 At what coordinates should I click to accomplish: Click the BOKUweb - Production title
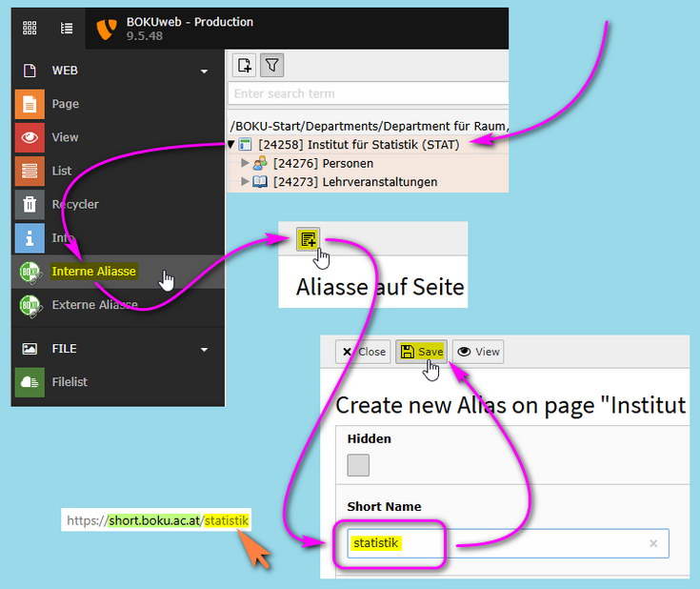(x=190, y=22)
